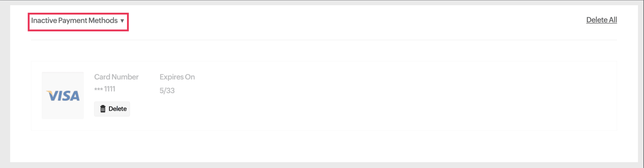Click the VISA card logo
This screenshot has height=168, width=644.
(x=63, y=96)
